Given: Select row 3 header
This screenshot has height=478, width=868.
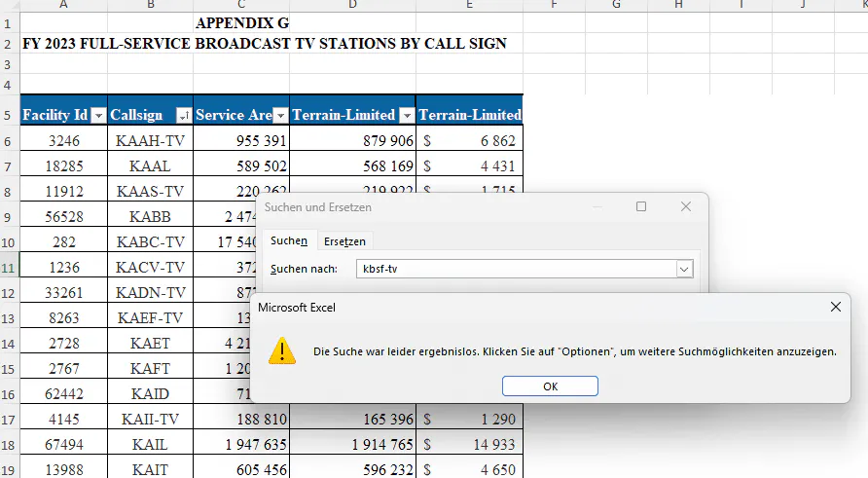Looking at the screenshot, I should click(8, 64).
